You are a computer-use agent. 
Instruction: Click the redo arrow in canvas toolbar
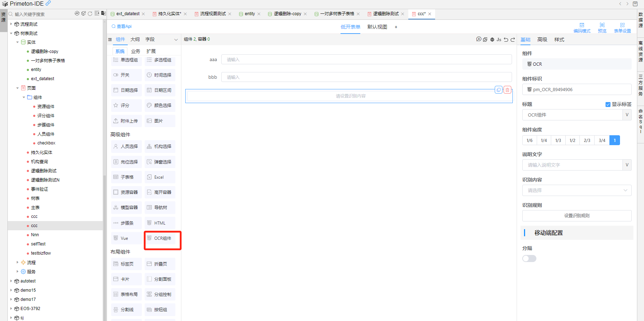[x=513, y=40]
